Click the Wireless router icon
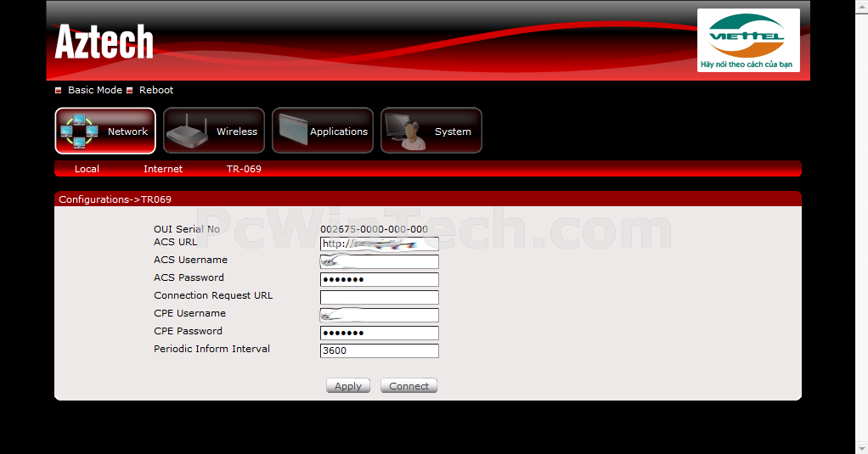The width and height of the screenshot is (868, 454). pyautogui.click(x=187, y=132)
